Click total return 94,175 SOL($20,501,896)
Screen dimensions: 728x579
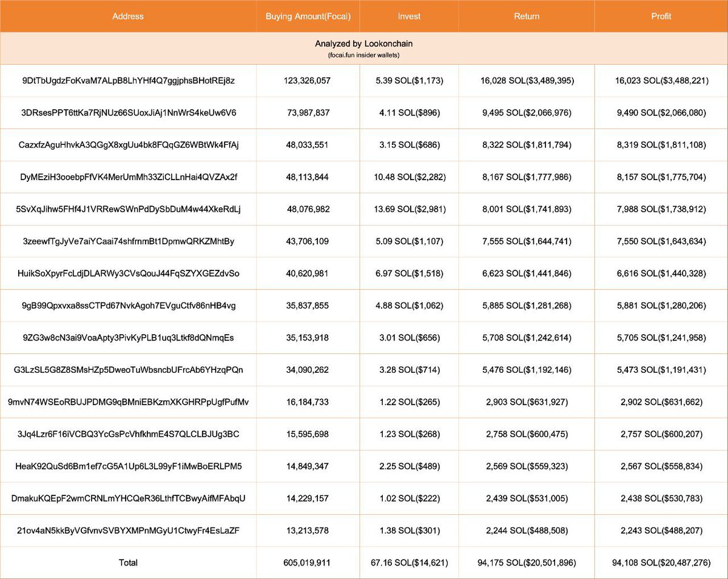[x=525, y=562]
